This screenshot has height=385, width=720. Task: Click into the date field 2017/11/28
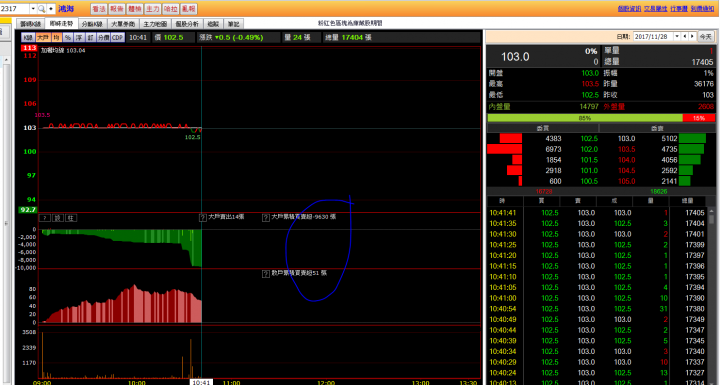coord(653,36)
